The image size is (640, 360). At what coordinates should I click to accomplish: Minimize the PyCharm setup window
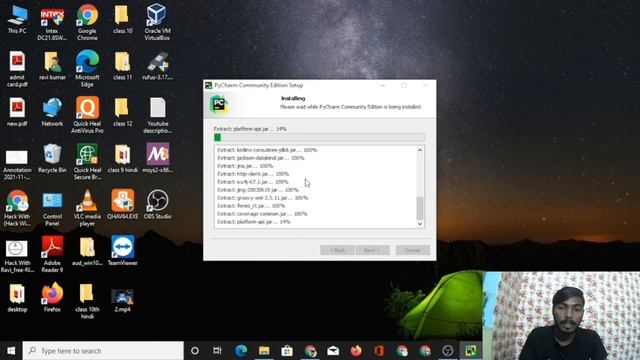pos(383,85)
